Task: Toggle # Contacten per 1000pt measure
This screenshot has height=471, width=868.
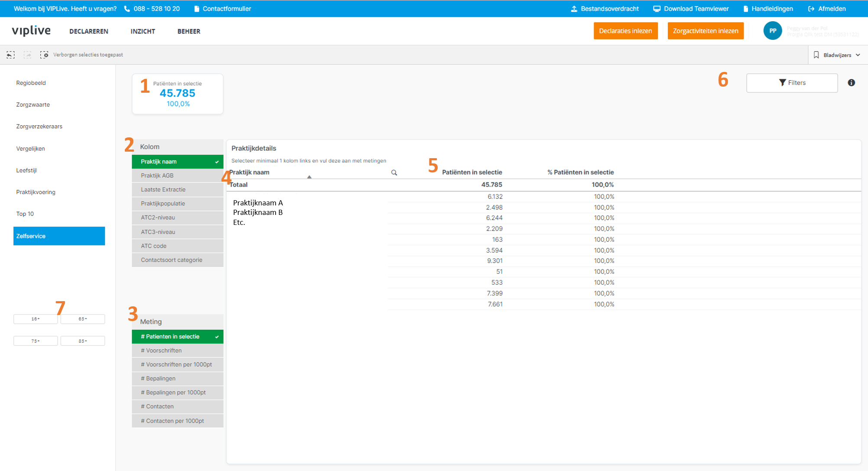Action: [x=178, y=421]
